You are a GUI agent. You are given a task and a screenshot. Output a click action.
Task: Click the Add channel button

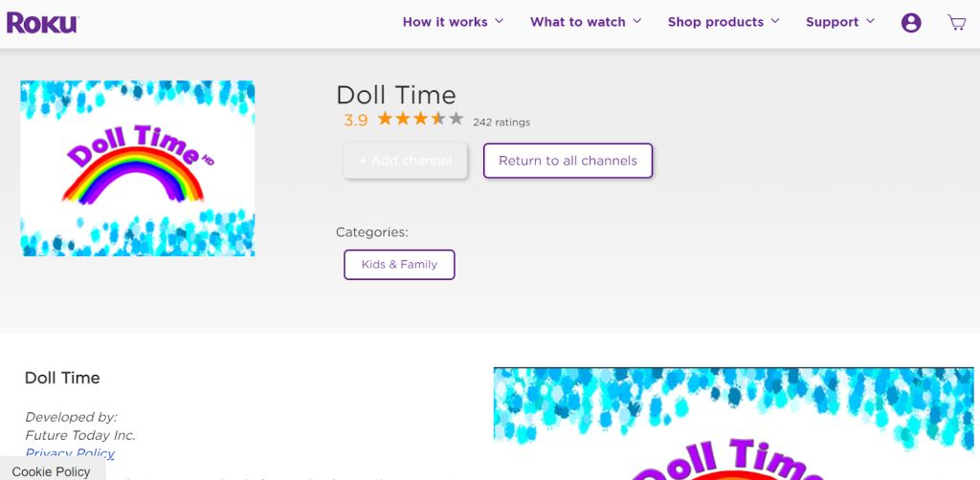[405, 161]
